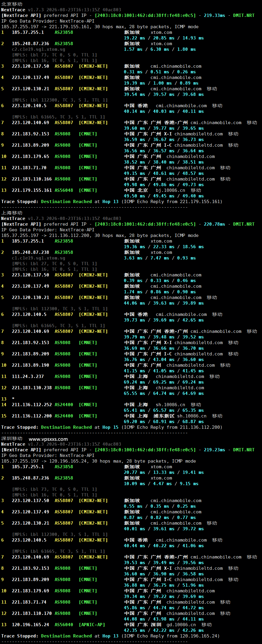Image resolution: width=262 pixels, height=644 pixels.
Task: Select the "上海移动" trace heading
Action: [x=12, y=213]
